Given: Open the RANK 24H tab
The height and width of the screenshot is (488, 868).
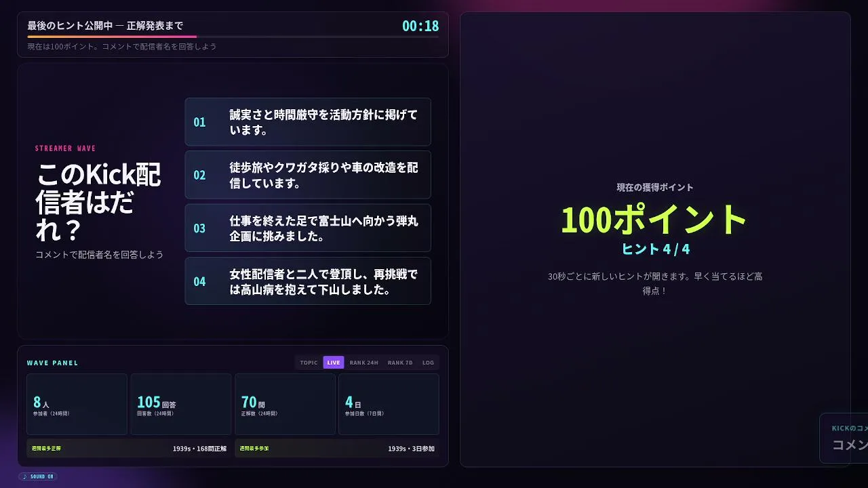Looking at the screenshot, I should coord(364,363).
